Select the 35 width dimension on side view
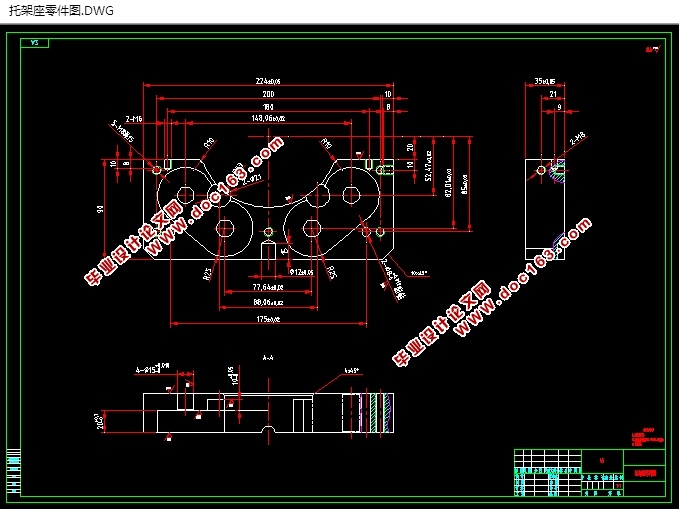This screenshot has width=679, height=509. pyautogui.click(x=544, y=81)
